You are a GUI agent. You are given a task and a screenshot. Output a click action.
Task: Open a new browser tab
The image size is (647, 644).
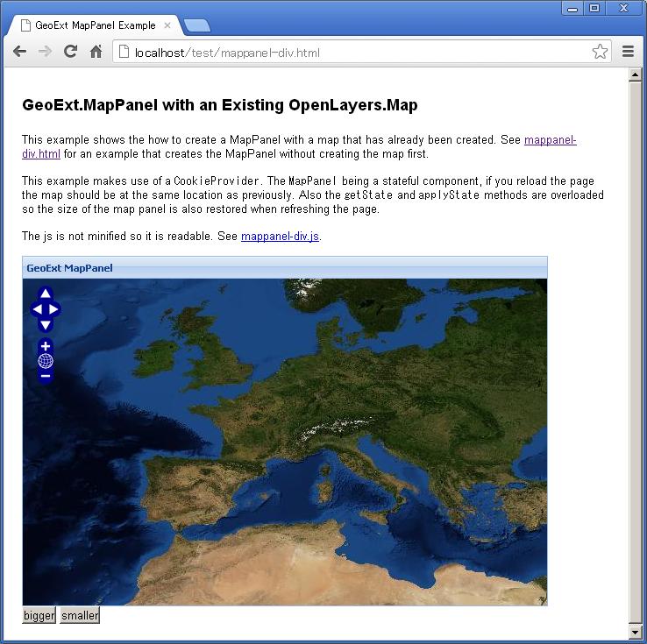(x=196, y=25)
